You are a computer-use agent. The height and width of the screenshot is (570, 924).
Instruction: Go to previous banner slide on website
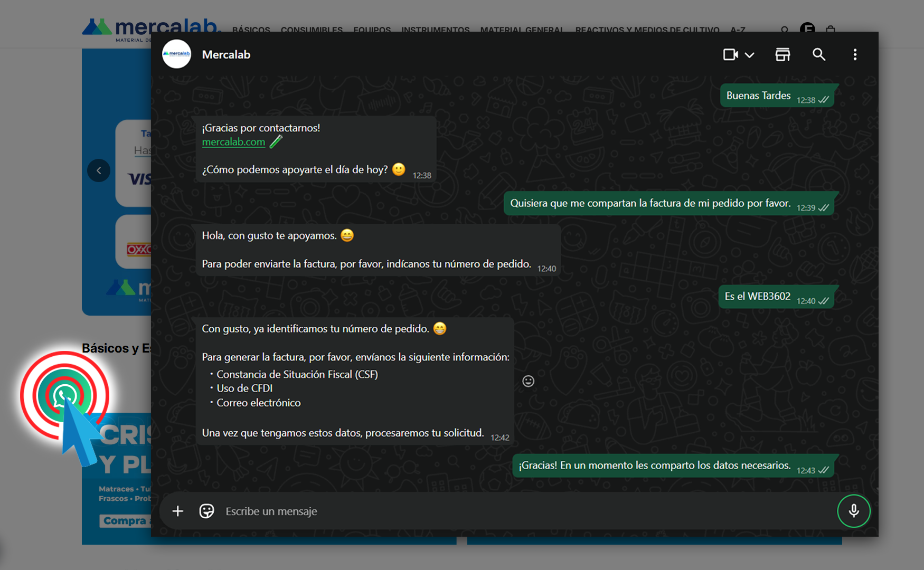click(x=99, y=170)
